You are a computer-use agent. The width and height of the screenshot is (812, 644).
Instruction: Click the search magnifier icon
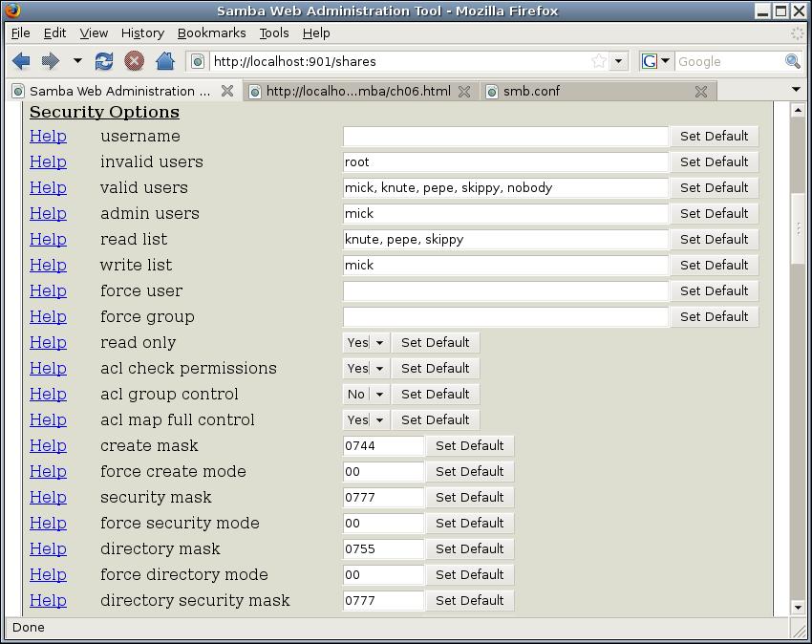pos(792,61)
